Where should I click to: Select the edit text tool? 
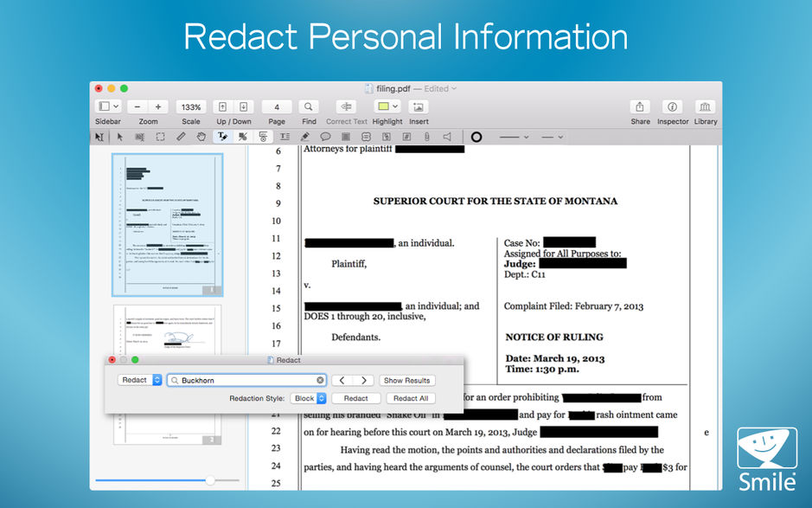[221, 137]
